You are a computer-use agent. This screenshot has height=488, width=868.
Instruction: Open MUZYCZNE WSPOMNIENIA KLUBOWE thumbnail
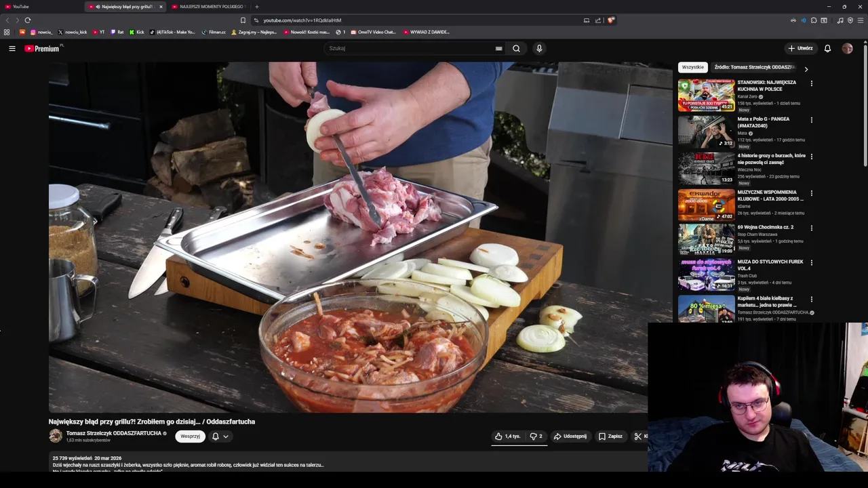[x=706, y=205]
